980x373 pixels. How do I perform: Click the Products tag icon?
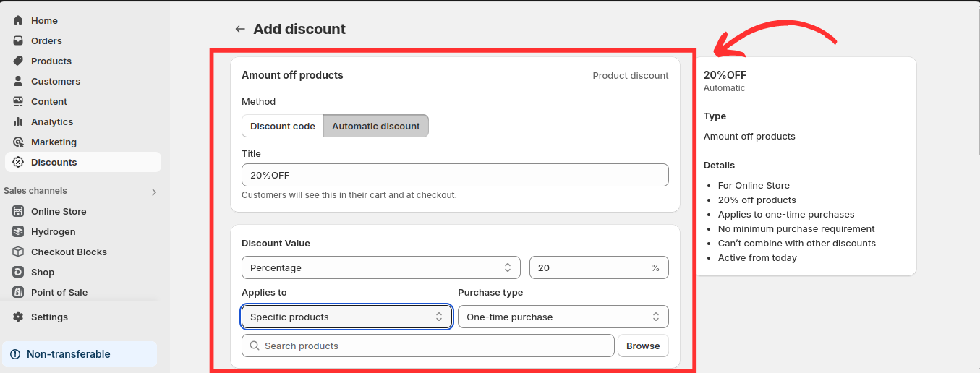click(x=18, y=61)
